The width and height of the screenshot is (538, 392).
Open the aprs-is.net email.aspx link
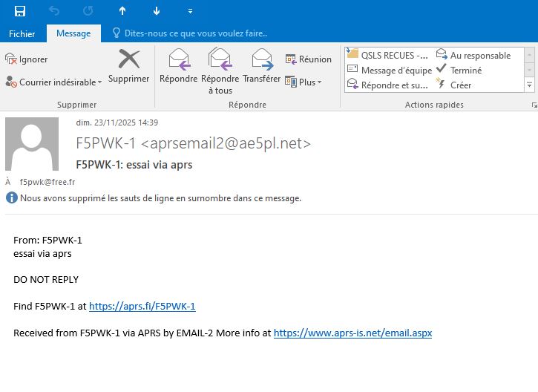click(x=352, y=333)
